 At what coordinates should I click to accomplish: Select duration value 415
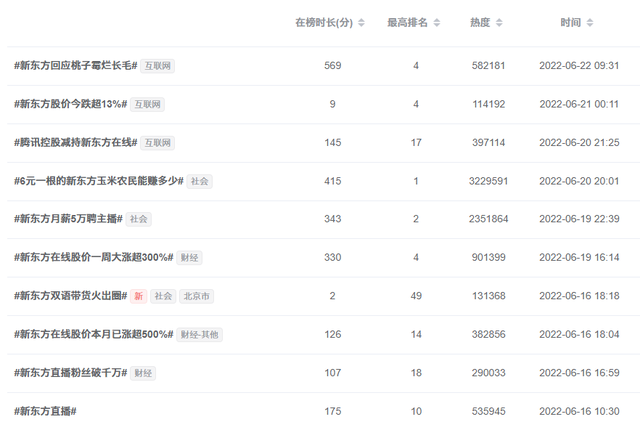click(333, 181)
